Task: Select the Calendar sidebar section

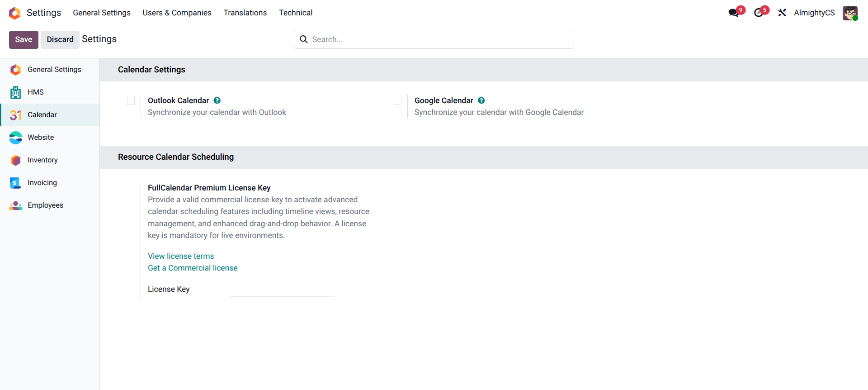Action: pos(50,115)
